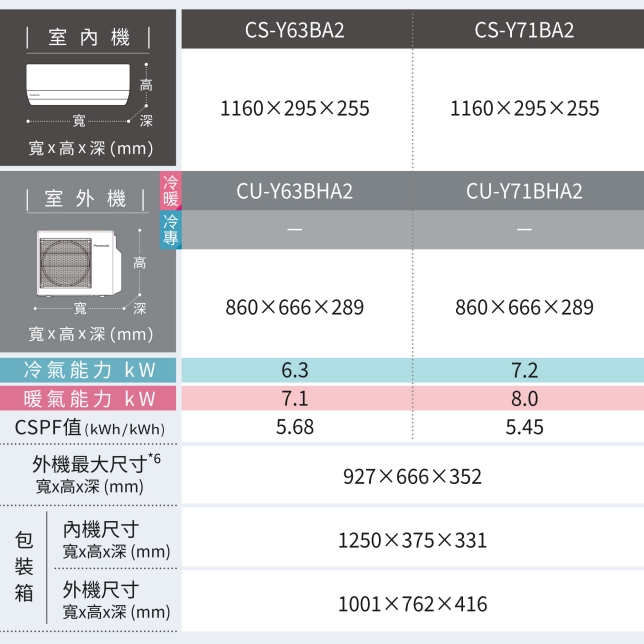Select the 927×666×352 dimension value
Image resolution: width=644 pixels, height=644 pixels.
pos(412,477)
